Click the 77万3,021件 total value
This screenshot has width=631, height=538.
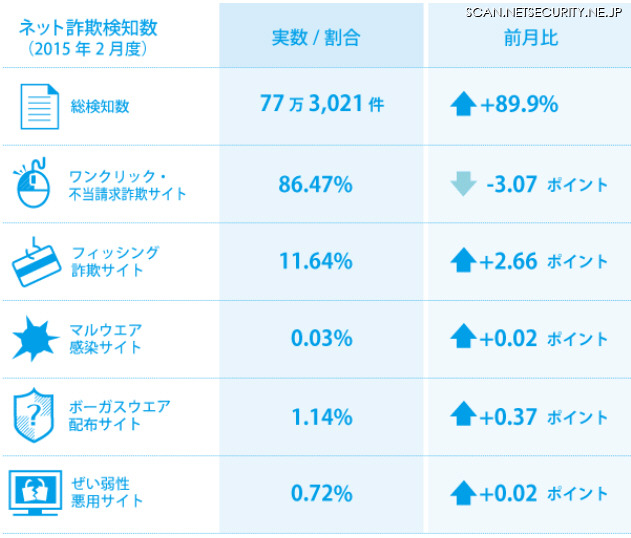coord(321,104)
